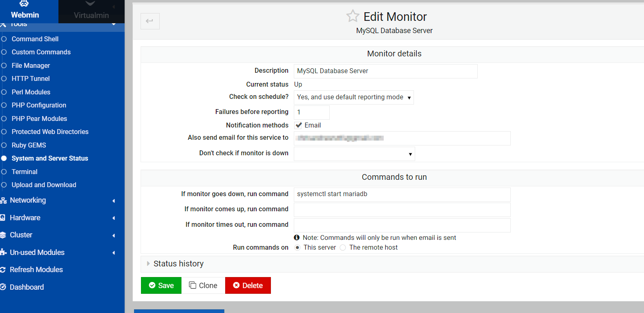Collapse the Tools category arrow

pyautogui.click(x=114, y=25)
